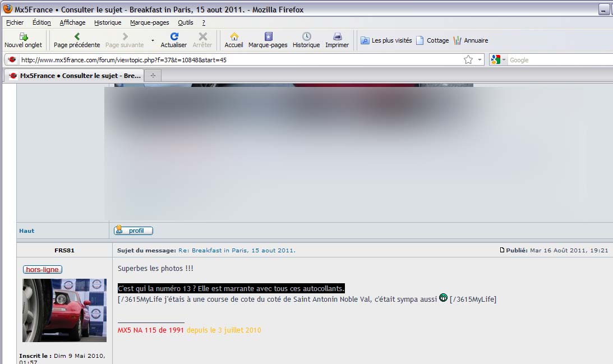Minimize the Firefox window
The image size is (613, 364).
603,10
